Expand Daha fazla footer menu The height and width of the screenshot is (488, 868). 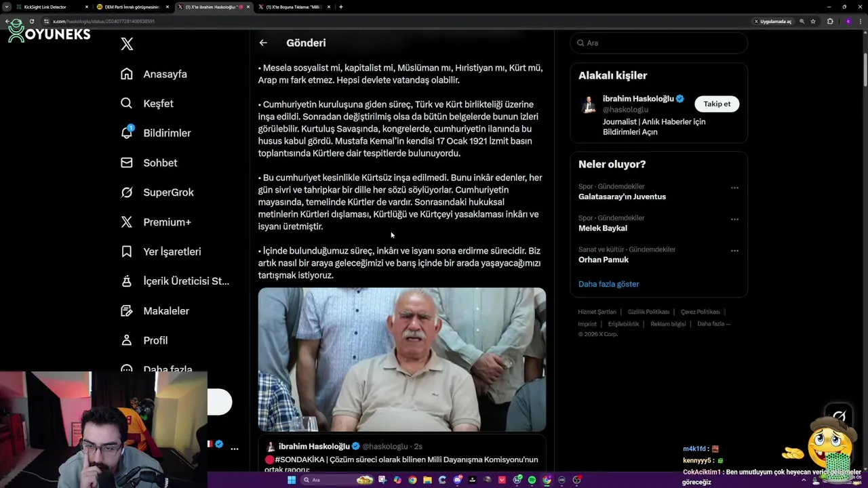(x=713, y=324)
